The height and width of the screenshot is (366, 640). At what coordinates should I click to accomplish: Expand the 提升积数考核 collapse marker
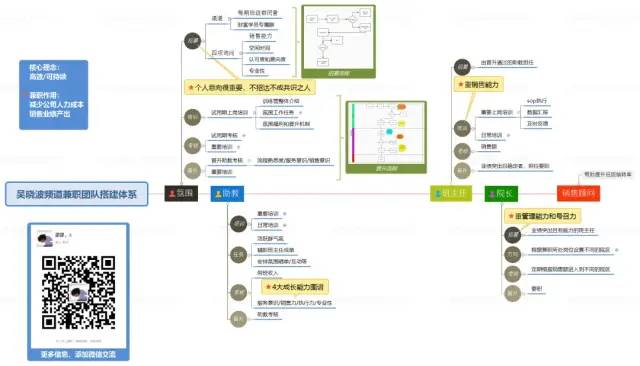pos(249,160)
